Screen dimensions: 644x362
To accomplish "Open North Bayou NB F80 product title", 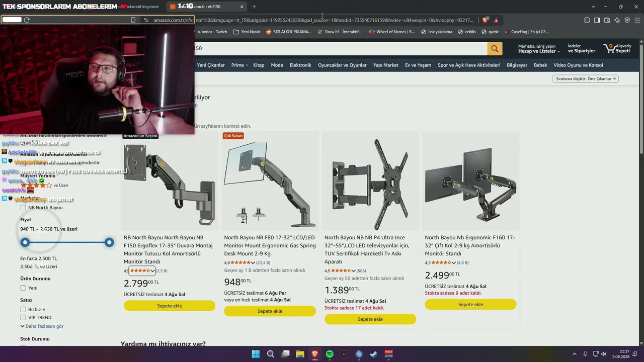I will pos(270,246).
